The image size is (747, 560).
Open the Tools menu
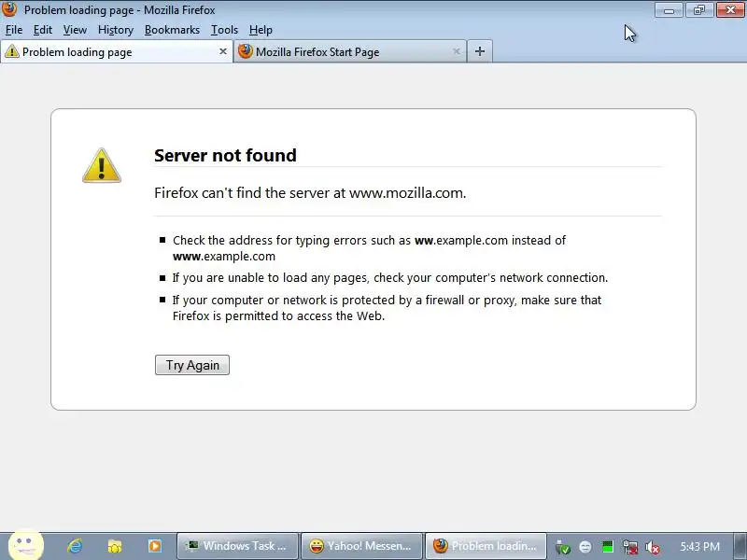click(224, 30)
